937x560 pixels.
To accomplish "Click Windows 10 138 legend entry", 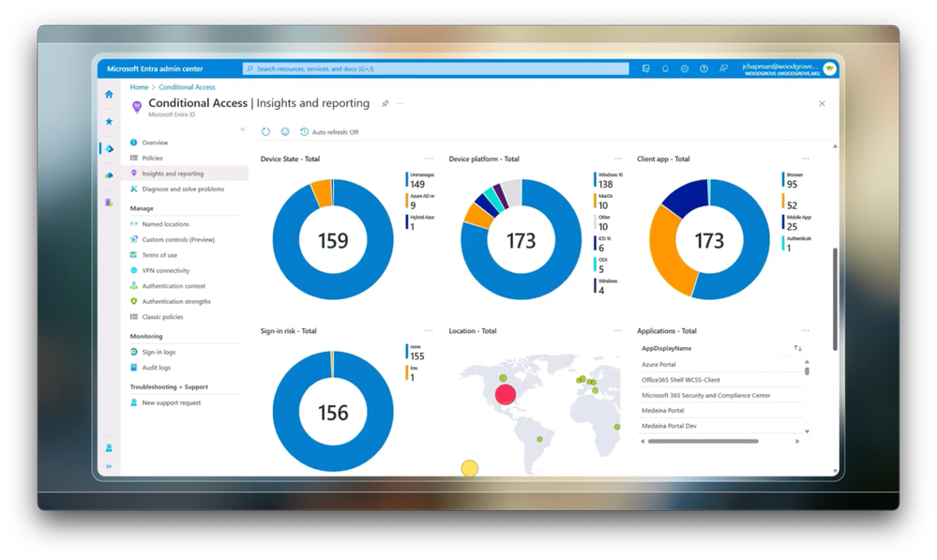I will 610,180.
